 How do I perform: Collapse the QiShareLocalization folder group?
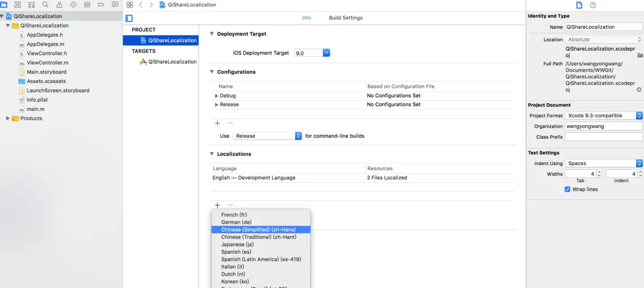[8, 25]
